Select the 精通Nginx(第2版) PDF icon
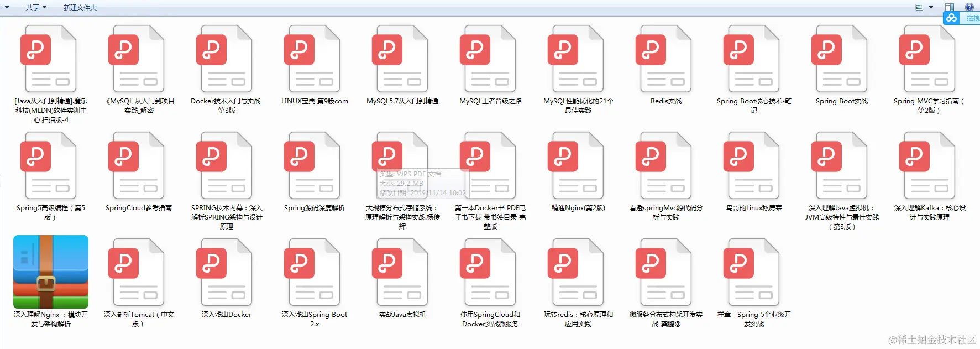This screenshot has height=349, width=980. coord(575,165)
